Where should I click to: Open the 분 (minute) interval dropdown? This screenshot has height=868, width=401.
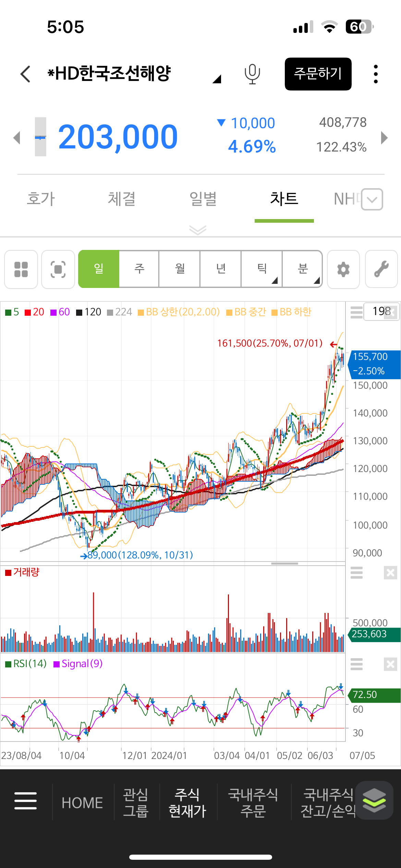coord(302,269)
